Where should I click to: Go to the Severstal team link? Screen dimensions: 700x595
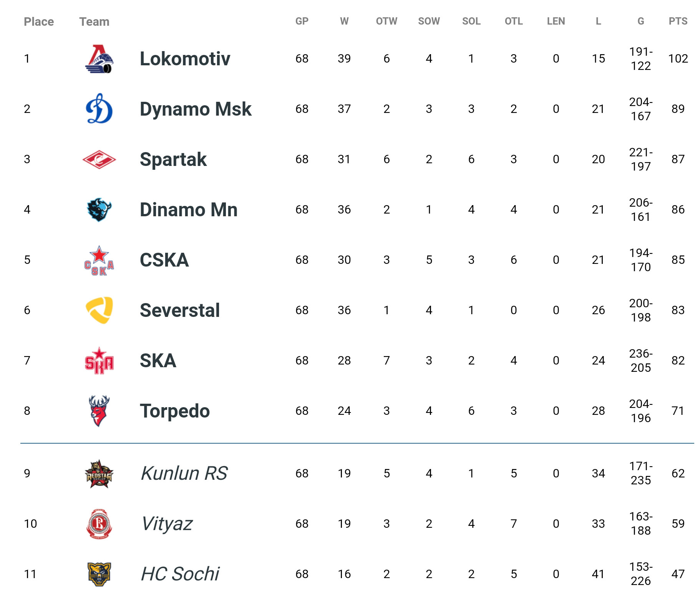coord(180,310)
